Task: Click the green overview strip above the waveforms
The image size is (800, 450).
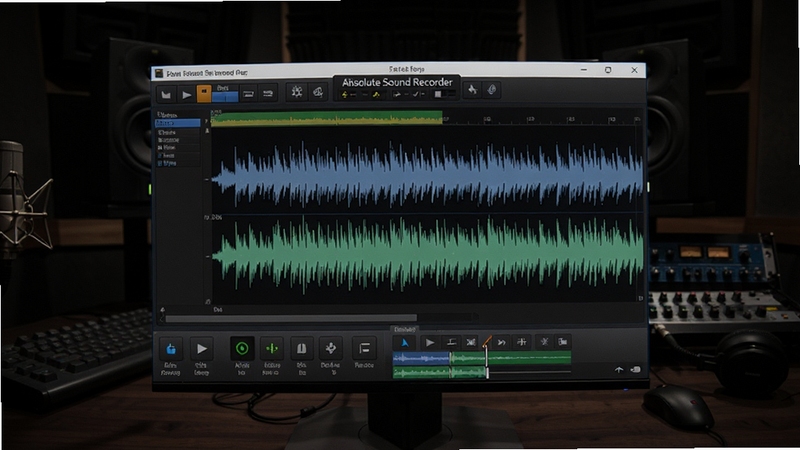Action: (x=327, y=118)
